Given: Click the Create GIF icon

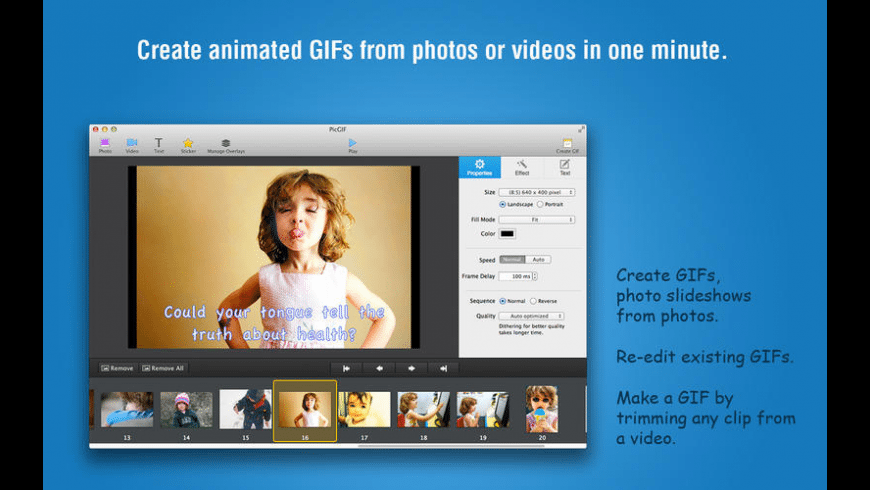Looking at the screenshot, I should point(567,146).
